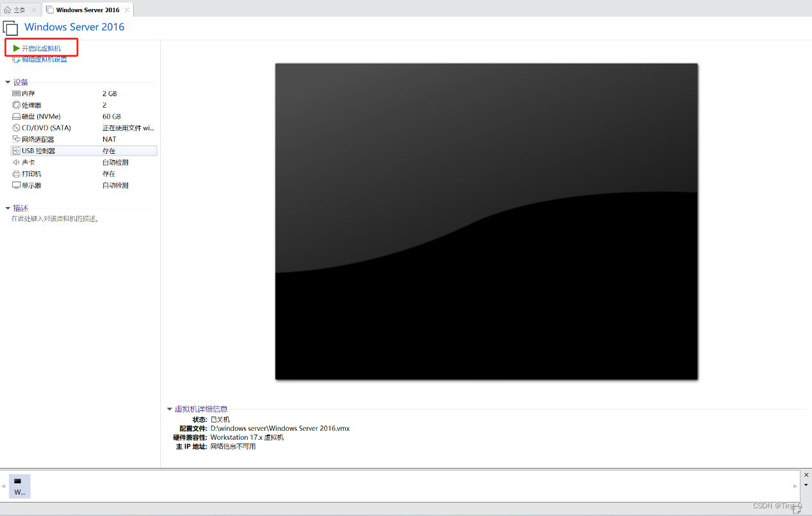Click 开启此虚拟机 to power on VM
Screen dimensions: 812x516
pos(42,48)
